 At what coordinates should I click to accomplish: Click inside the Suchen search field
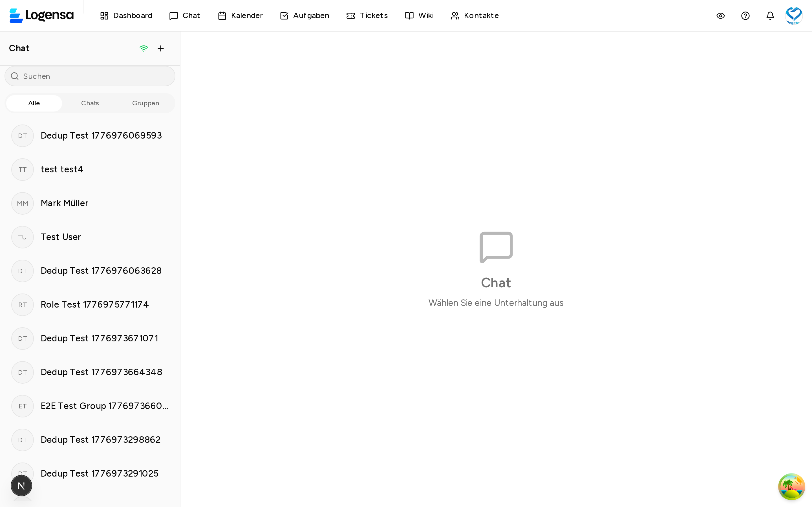[90, 76]
